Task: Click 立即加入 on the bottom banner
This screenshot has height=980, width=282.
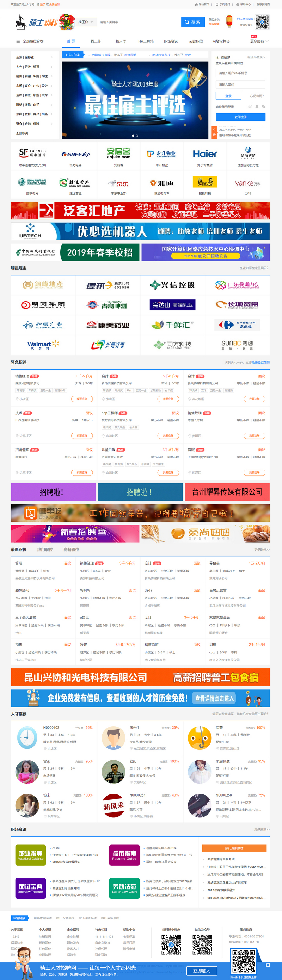Action: click(202, 971)
